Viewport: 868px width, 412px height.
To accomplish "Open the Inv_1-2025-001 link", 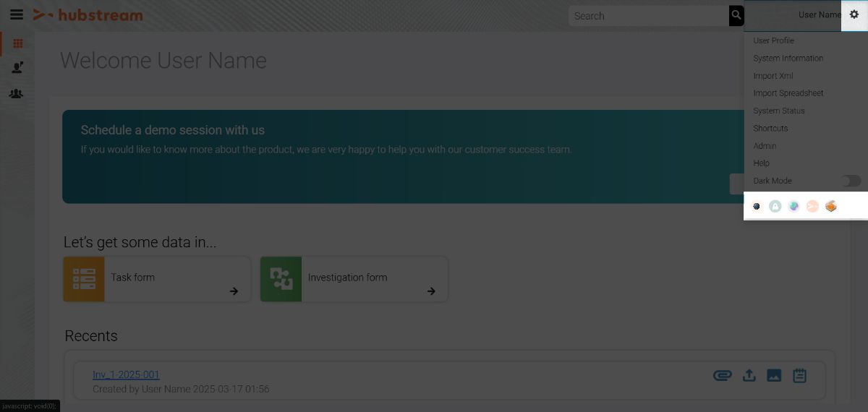I will coord(126,374).
